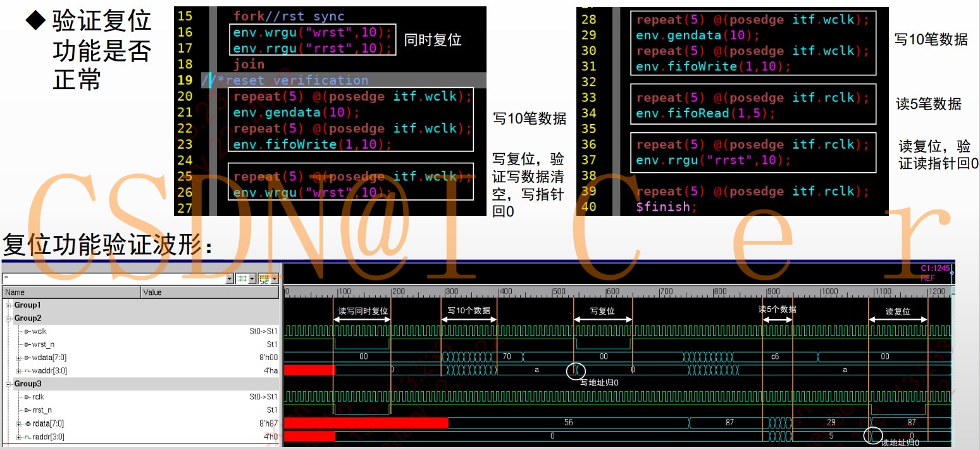Select the wrst_n signal name
The height and width of the screenshot is (450, 980).
point(43,345)
